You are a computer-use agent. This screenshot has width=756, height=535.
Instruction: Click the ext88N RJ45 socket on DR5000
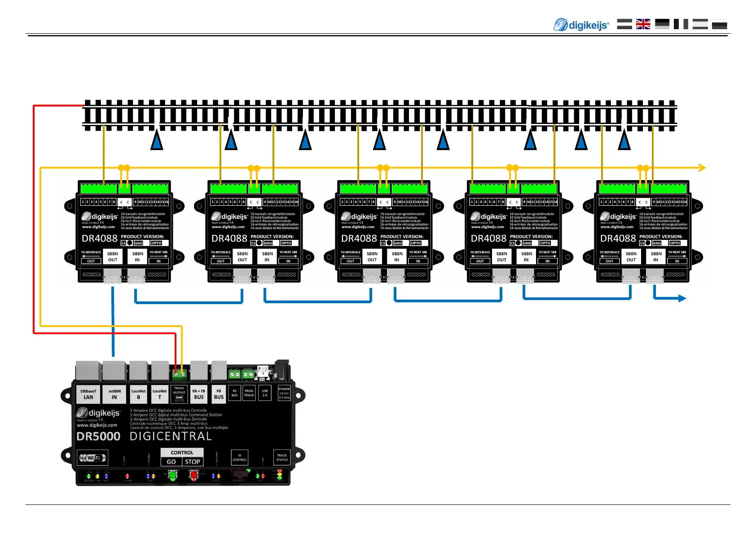coord(114,371)
